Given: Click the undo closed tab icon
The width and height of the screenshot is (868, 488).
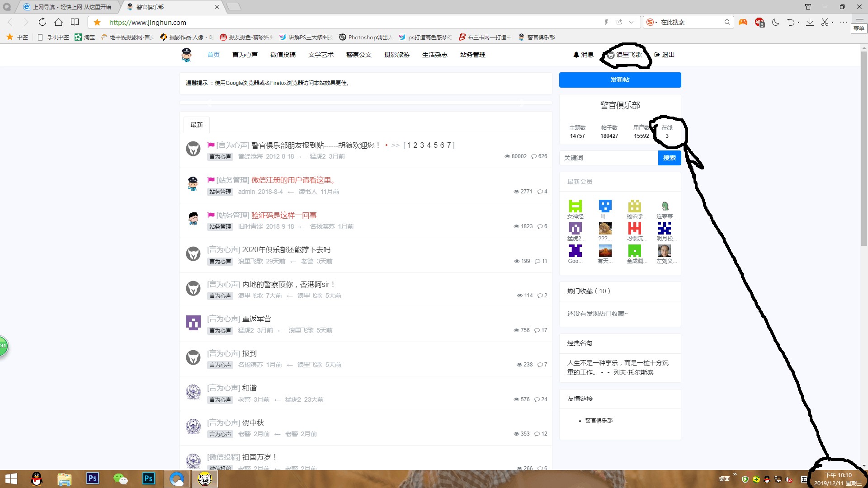Looking at the screenshot, I should [790, 22].
